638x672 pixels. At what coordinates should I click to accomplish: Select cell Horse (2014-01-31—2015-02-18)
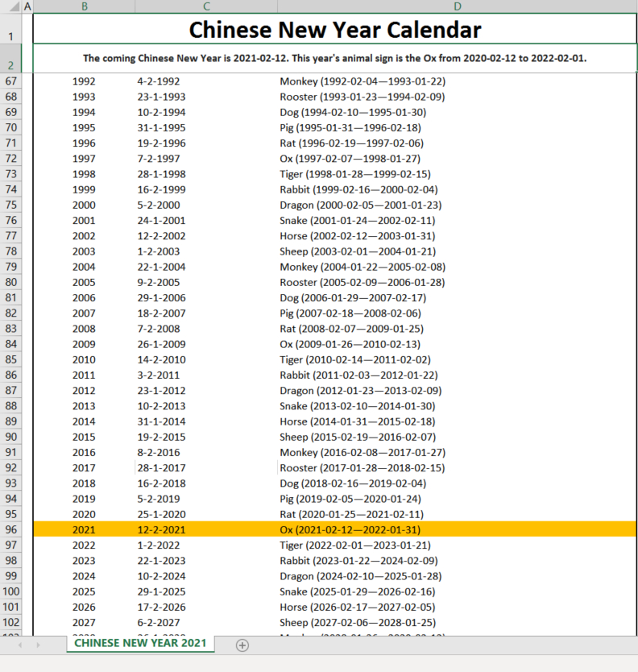(x=458, y=421)
